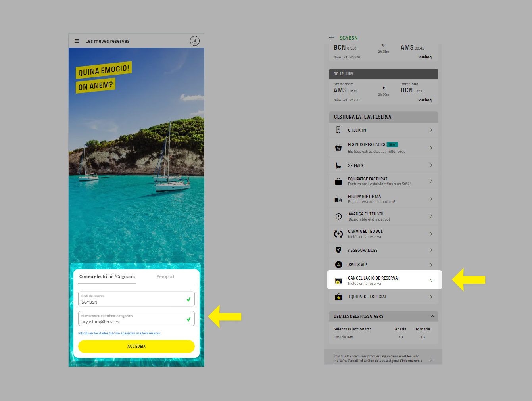Go back using the left arrow

332,38
